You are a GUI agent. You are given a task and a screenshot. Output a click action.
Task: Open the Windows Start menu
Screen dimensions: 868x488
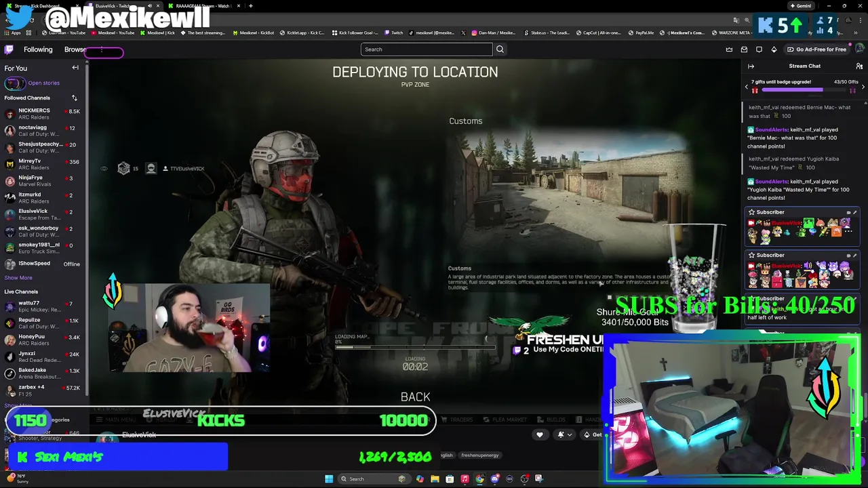(x=329, y=479)
